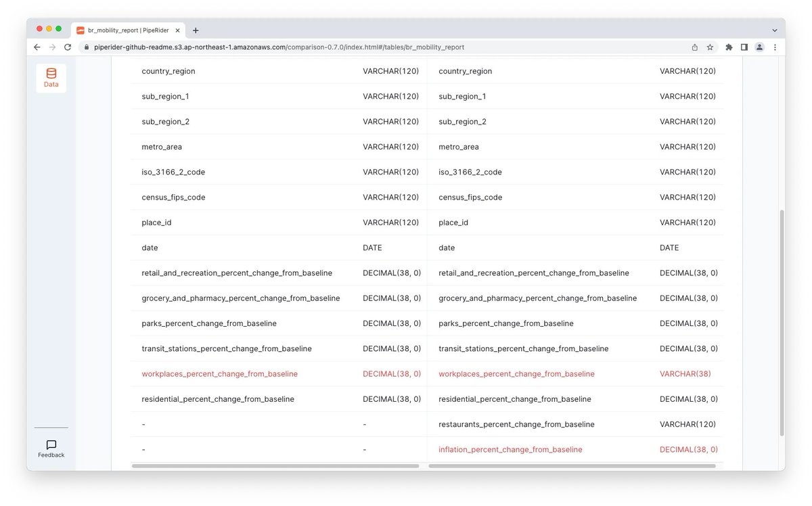812x506 pixels.
Task: Select left metro_area column name
Action: (162, 147)
